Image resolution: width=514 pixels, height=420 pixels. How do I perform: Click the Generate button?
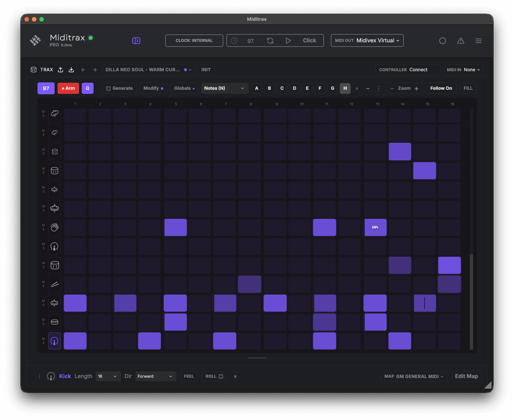(x=119, y=88)
